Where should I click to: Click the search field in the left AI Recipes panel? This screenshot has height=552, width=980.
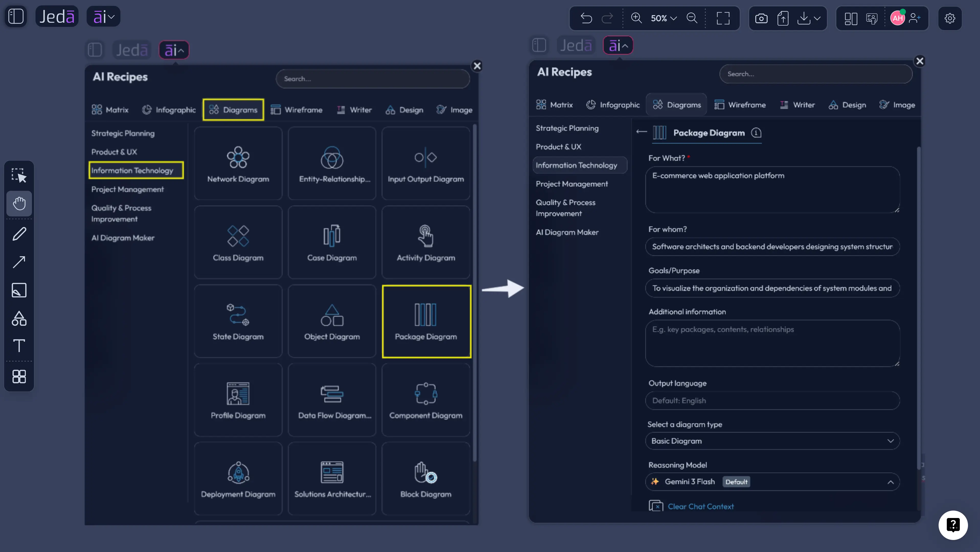tap(373, 79)
